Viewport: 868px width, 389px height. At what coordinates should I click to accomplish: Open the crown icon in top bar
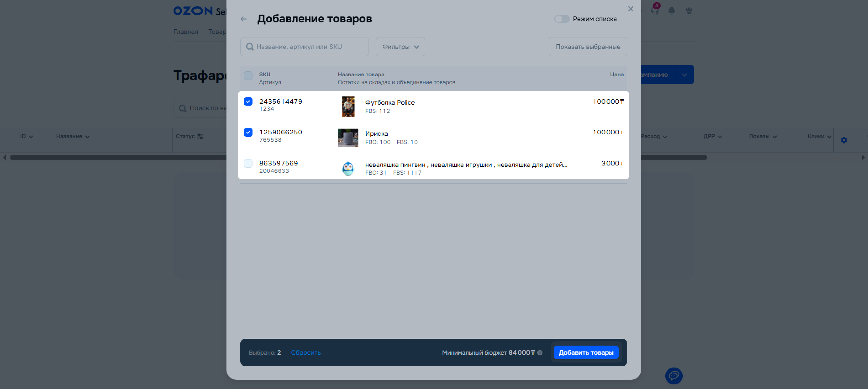click(689, 11)
